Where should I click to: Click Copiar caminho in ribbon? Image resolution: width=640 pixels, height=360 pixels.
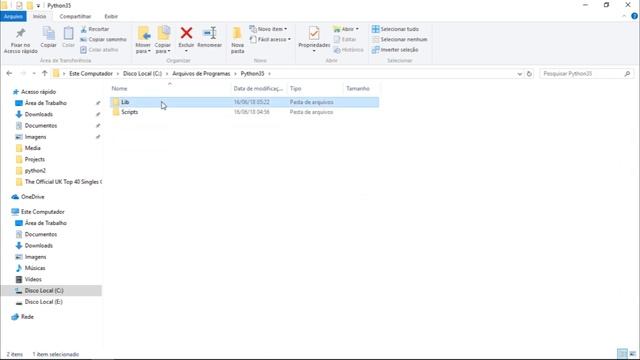103,40
